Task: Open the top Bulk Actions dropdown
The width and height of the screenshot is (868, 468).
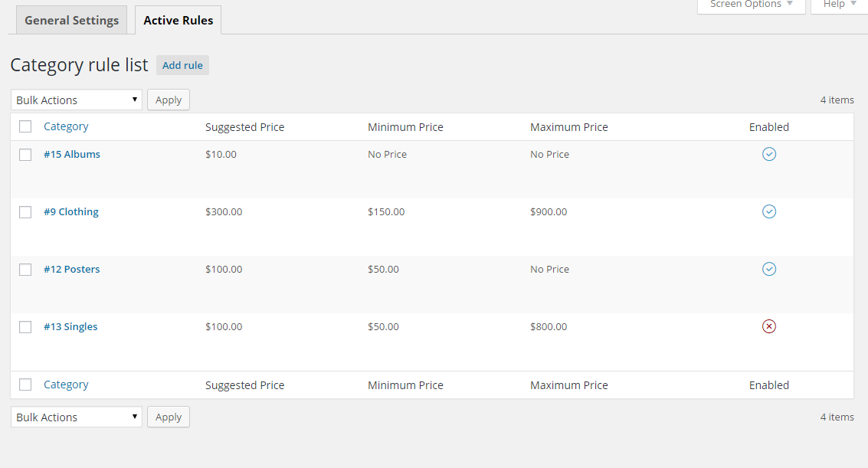Action: coord(77,100)
